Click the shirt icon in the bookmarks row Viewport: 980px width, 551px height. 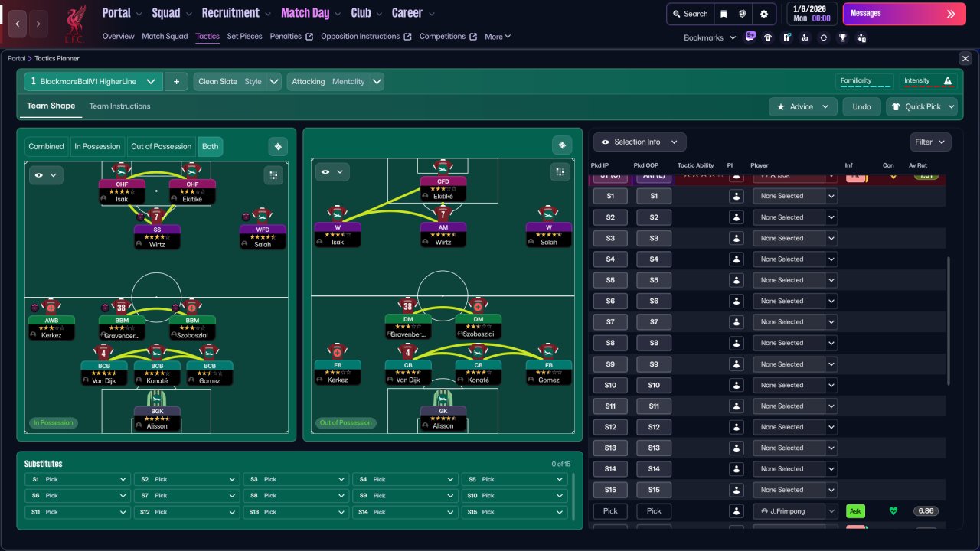pyautogui.click(x=768, y=37)
